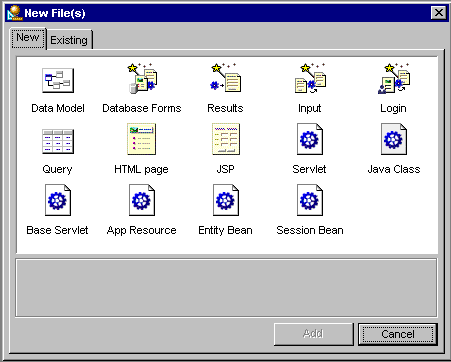451x362 pixels.
Task: Click the empty description box below the icons
Action: [x=226, y=288]
